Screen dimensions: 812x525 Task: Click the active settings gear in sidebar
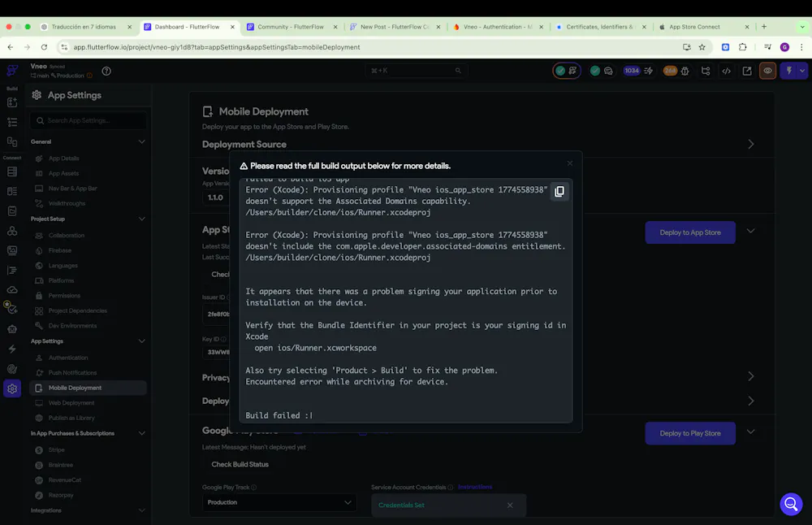pyautogui.click(x=12, y=388)
